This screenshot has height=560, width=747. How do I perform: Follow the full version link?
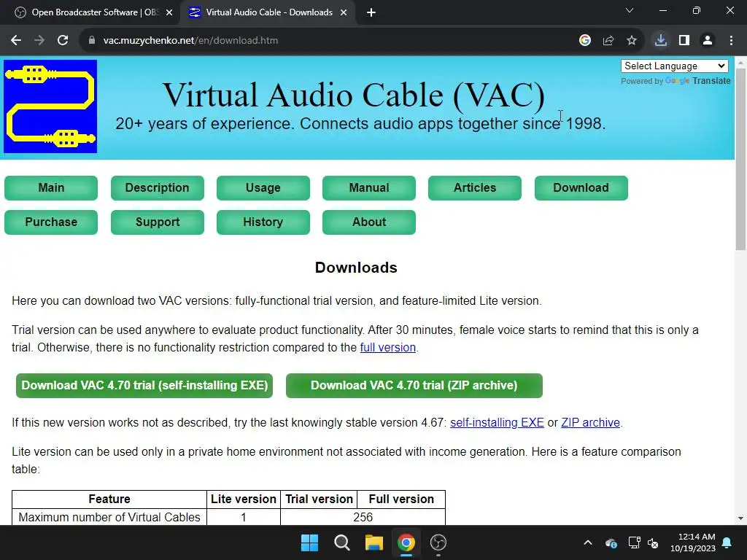coord(388,348)
